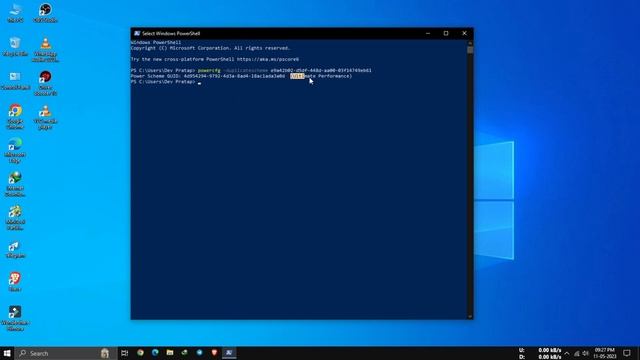Image resolution: width=640 pixels, height=360 pixels.
Task: Open Task View from the taskbar
Action: (124, 353)
